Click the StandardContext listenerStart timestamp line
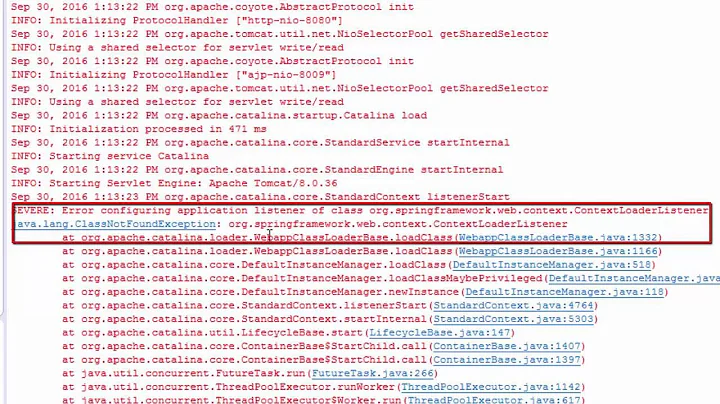 (x=260, y=197)
